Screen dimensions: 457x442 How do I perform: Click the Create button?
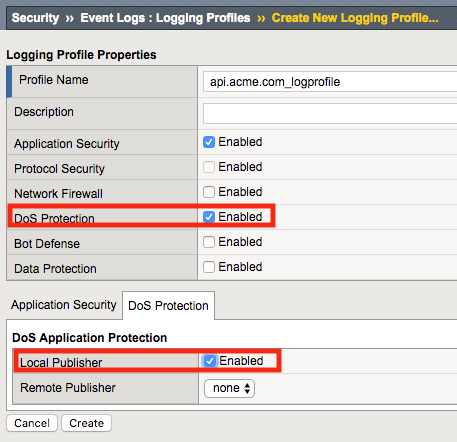(86, 423)
